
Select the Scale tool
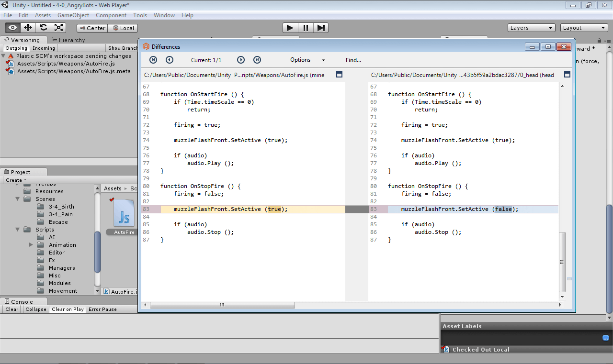[58, 27]
